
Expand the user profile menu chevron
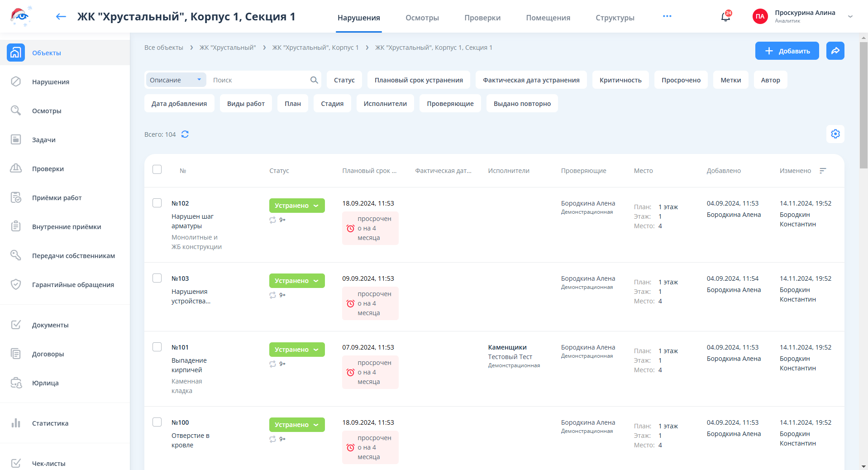(x=850, y=17)
